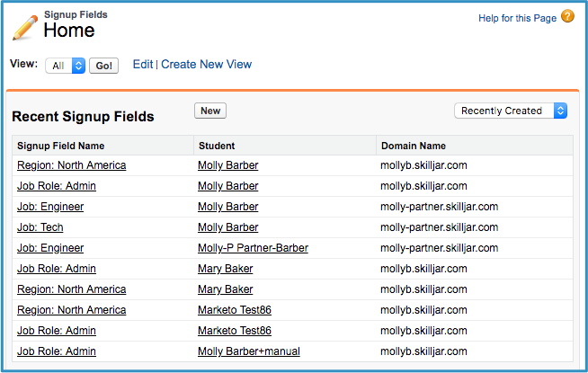588x373 pixels.
Task: Open the Help for this Page link
Action: point(517,18)
